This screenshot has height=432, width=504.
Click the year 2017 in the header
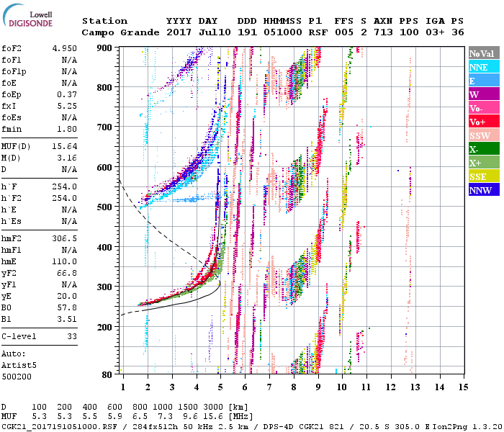click(179, 32)
